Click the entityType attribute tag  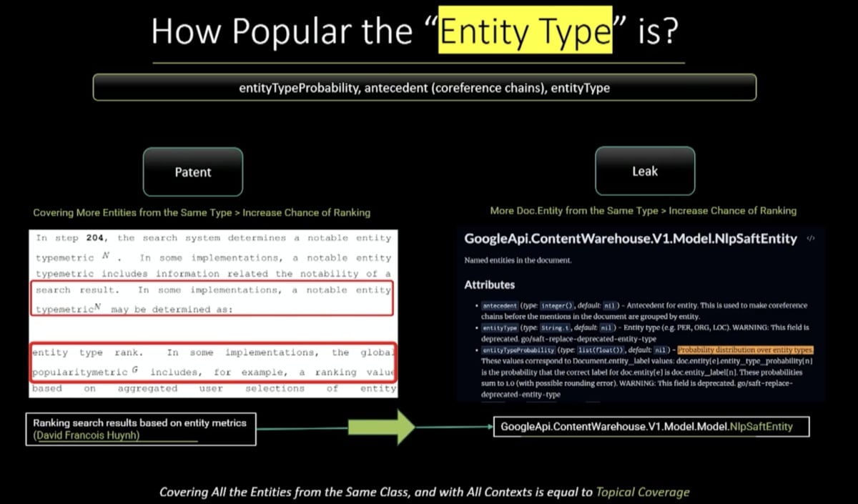(500, 327)
